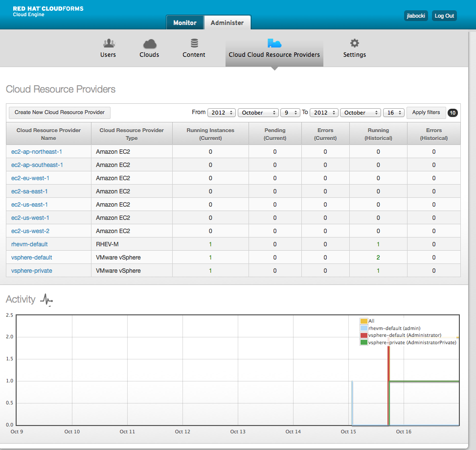Click the red vsphere-default legend swatch
Viewport: 476px width, 450px height.
[363, 335]
